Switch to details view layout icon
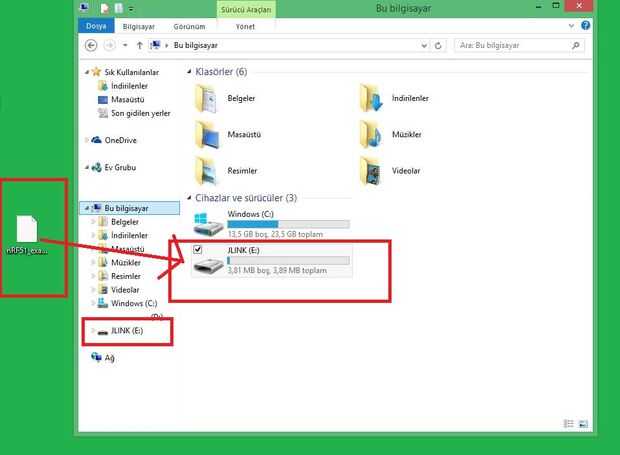The width and height of the screenshot is (620, 455). [569, 424]
